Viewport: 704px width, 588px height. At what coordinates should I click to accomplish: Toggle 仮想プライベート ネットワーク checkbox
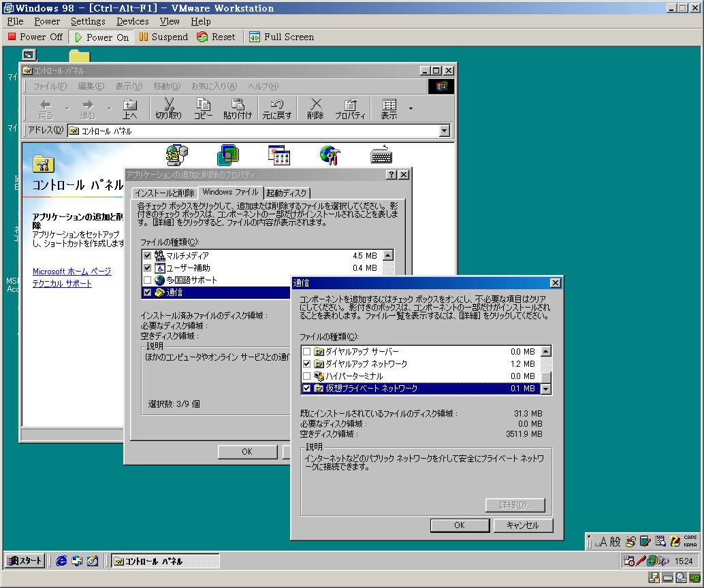coord(306,389)
